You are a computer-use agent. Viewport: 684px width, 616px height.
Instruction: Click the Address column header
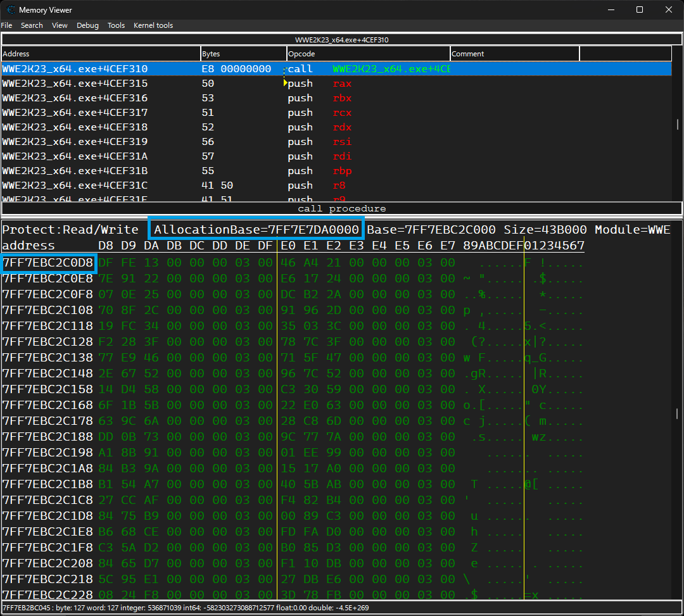click(101, 54)
